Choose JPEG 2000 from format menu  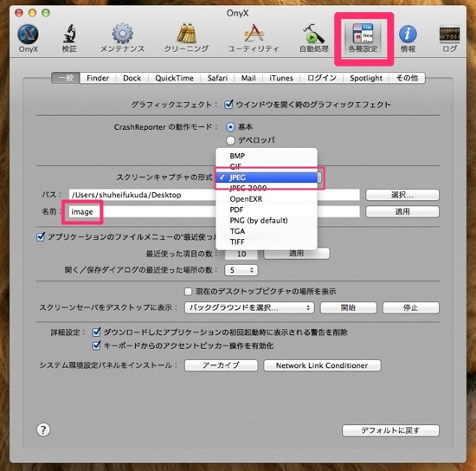[x=267, y=188]
